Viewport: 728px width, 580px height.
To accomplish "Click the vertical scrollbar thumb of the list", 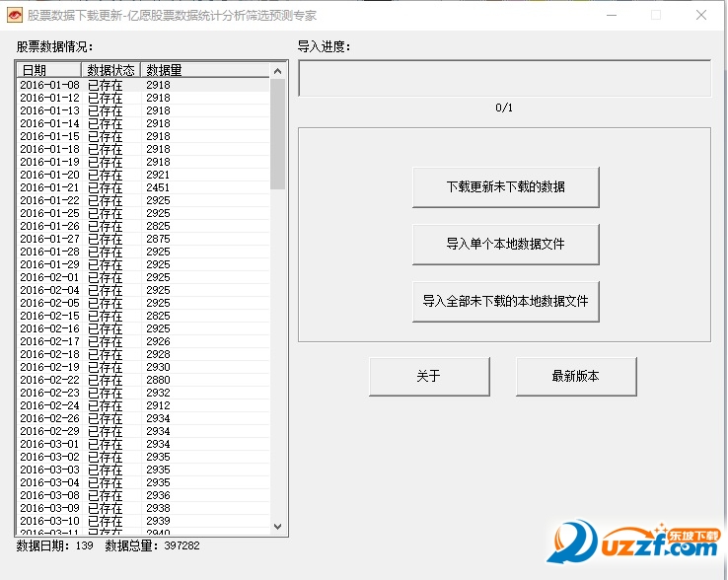I will (277, 134).
